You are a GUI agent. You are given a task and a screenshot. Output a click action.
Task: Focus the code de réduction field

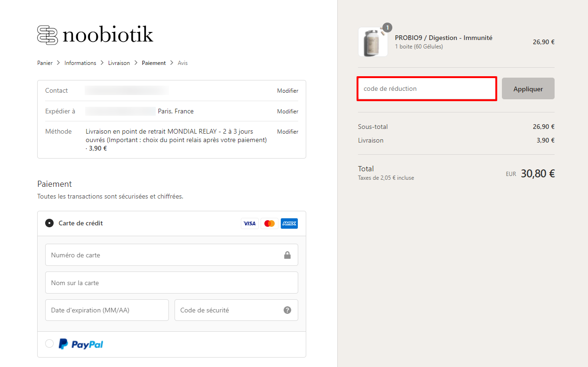point(427,88)
